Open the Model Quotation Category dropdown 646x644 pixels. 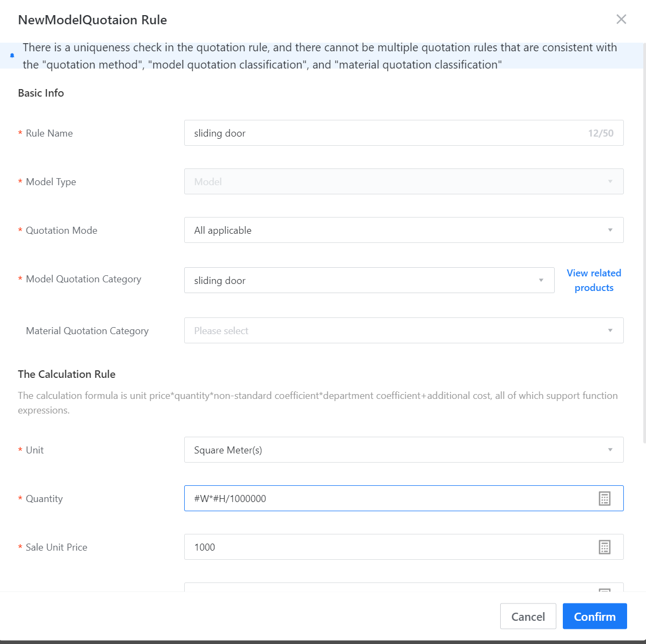coord(369,280)
